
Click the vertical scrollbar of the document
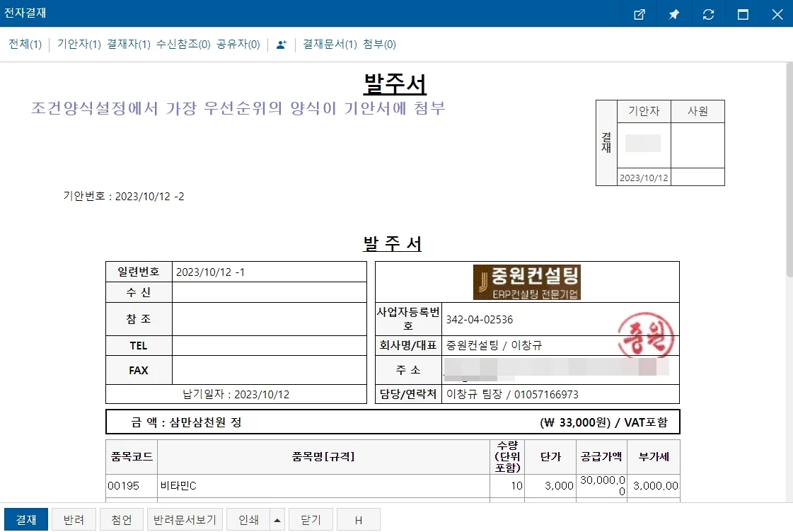point(789,282)
